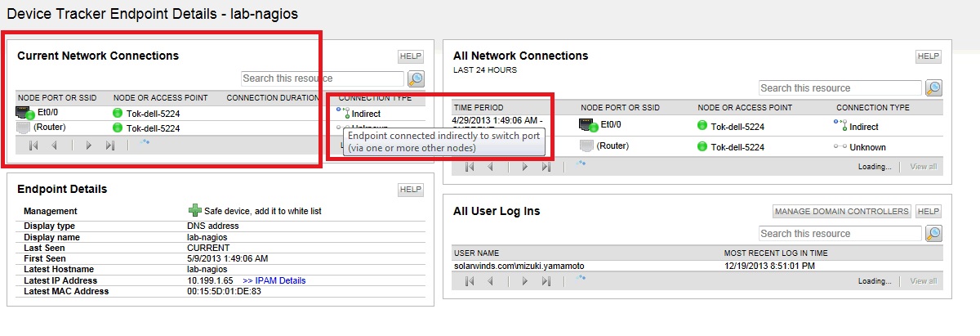Click the Latest IP Address value 10.199.1.65
The height and width of the screenshot is (336, 980).
coord(210,280)
